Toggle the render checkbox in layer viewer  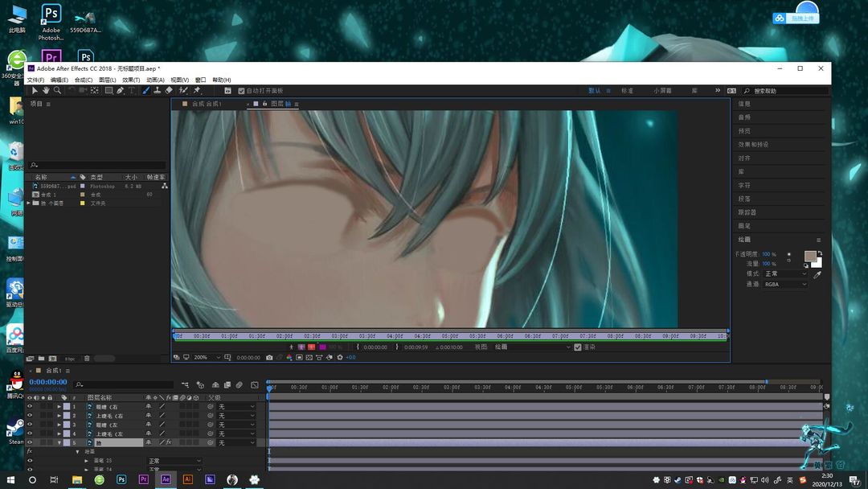click(577, 347)
